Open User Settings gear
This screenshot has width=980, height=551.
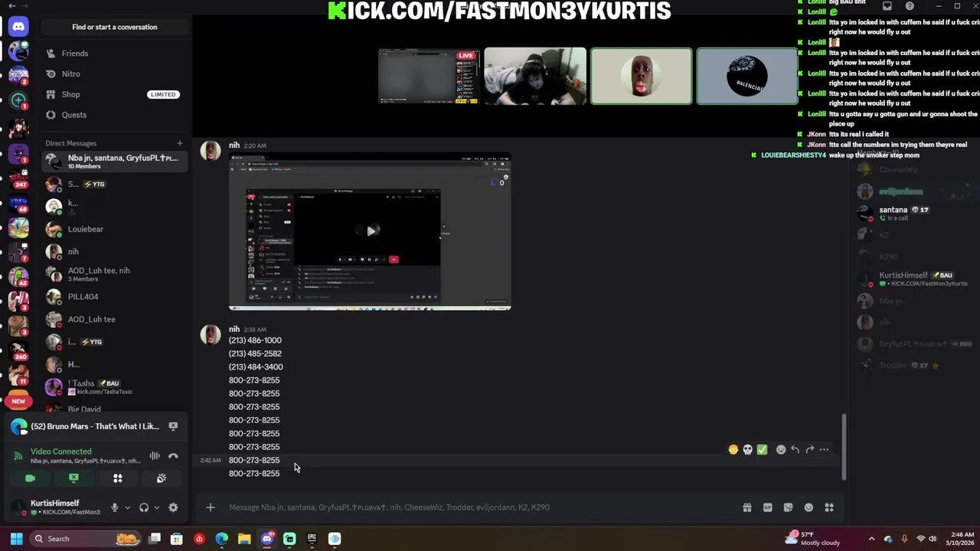tap(173, 507)
